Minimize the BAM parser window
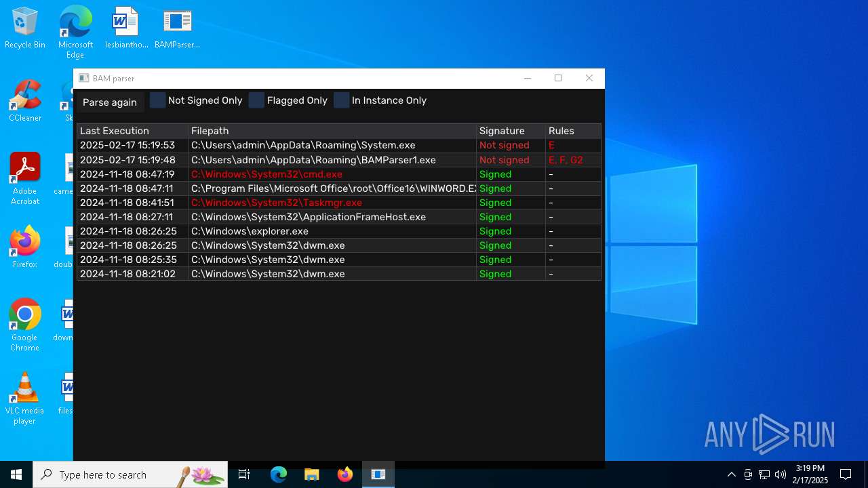868x488 pixels. 528,79
